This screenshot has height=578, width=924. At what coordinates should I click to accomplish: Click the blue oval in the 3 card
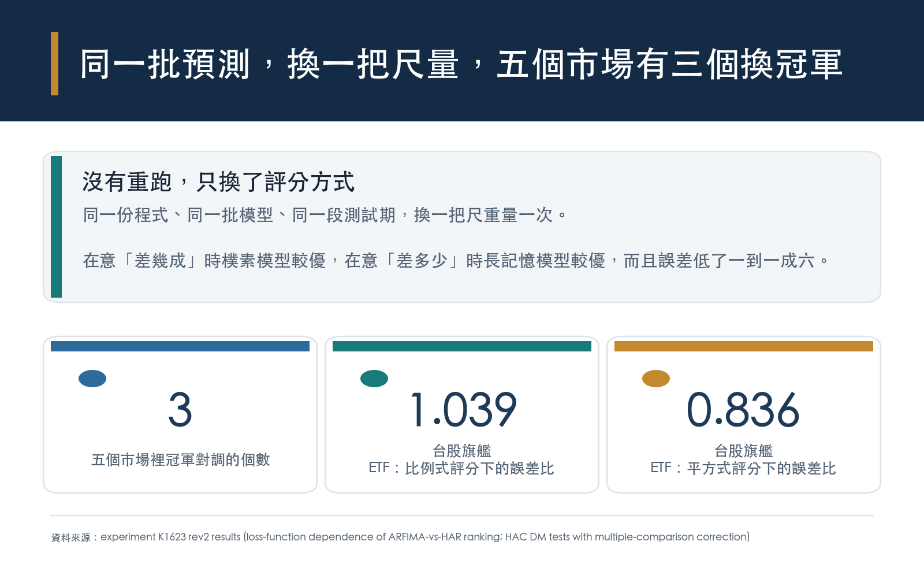click(x=92, y=379)
